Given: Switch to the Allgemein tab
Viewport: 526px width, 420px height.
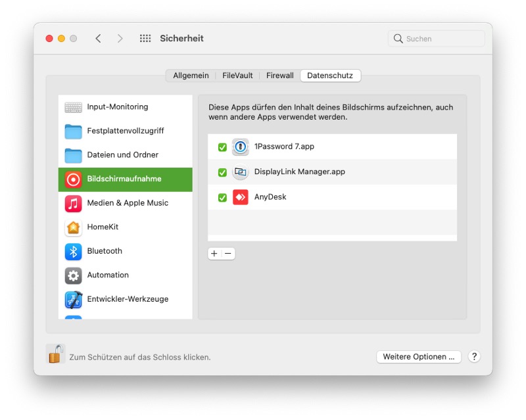Looking at the screenshot, I should pyautogui.click(x=191, y=76).
